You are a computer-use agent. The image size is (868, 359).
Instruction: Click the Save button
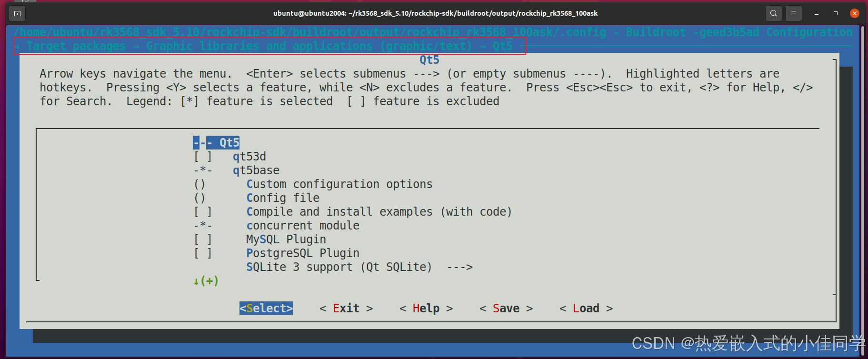tap(506, 309)
